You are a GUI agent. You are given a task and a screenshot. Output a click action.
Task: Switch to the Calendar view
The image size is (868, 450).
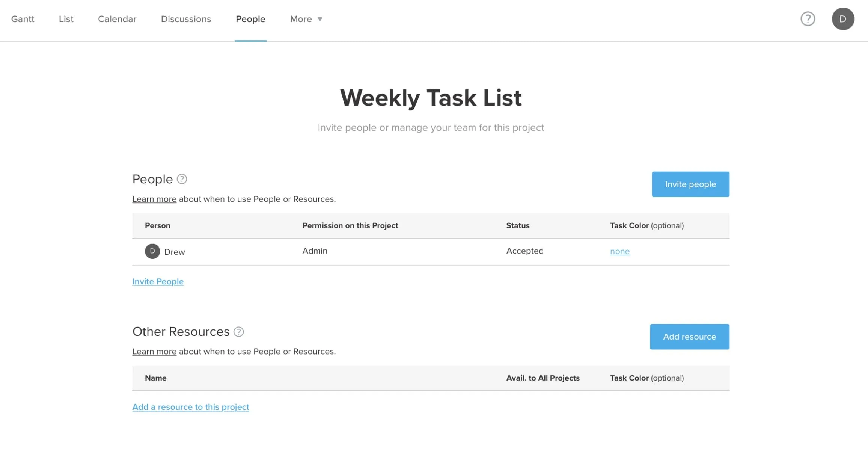pos(117,19)
